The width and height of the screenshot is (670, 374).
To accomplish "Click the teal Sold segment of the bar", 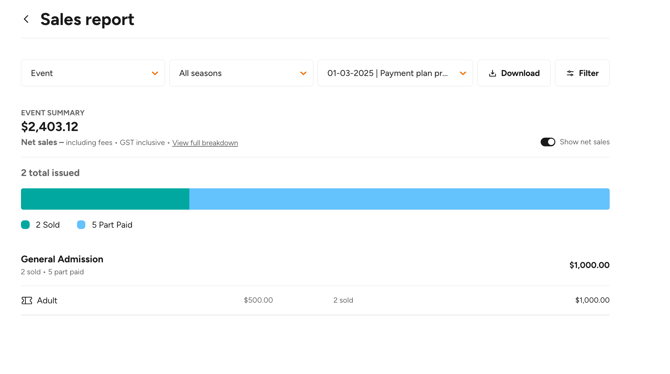I will pos(105,199).
